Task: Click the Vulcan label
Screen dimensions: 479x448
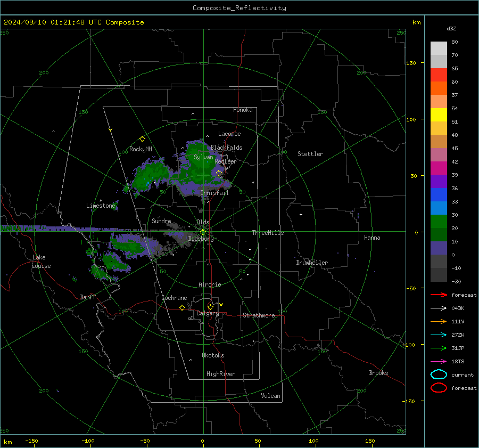Action: point(271,396)
